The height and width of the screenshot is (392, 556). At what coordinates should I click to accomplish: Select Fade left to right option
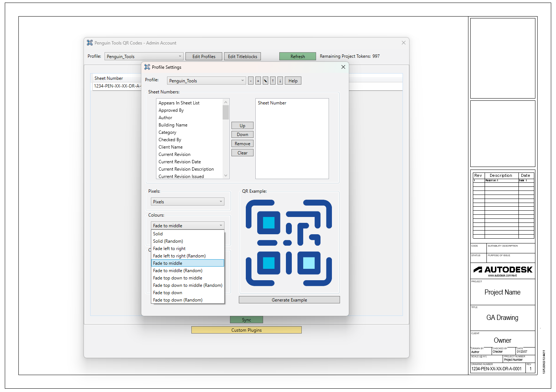188,249
